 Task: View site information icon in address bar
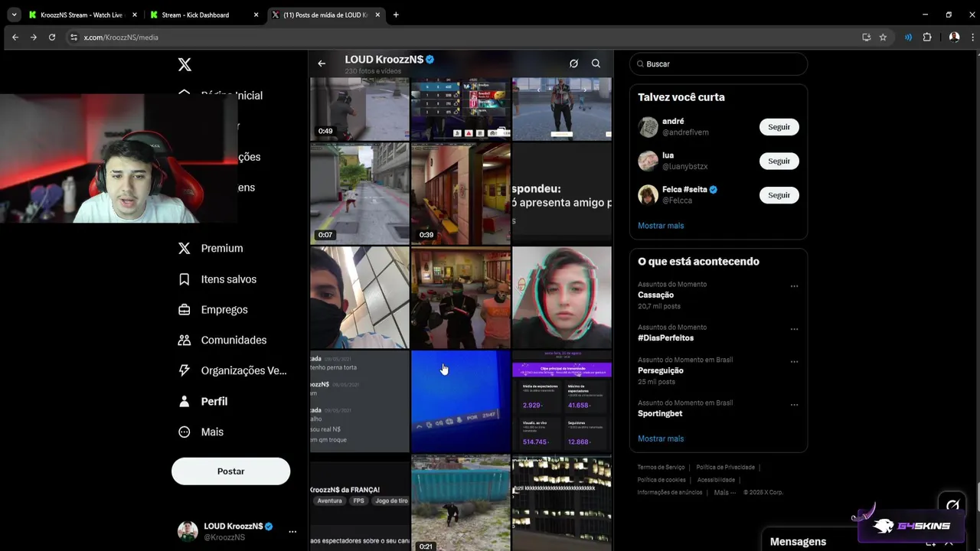pos(73,37)
